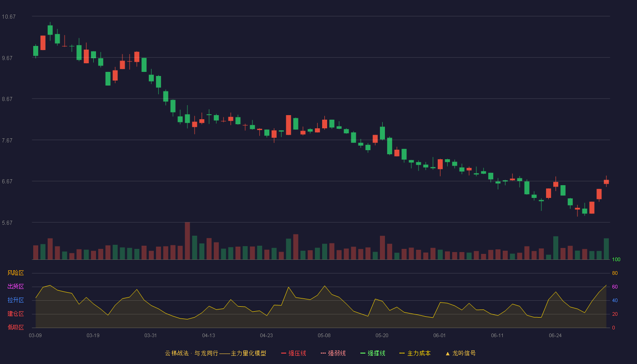Click the 100 indicator axis label

616,259
